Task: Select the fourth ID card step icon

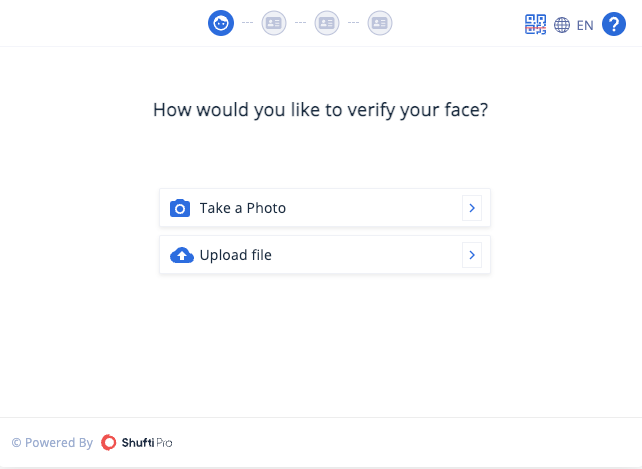Action: (x=380, y=23)
